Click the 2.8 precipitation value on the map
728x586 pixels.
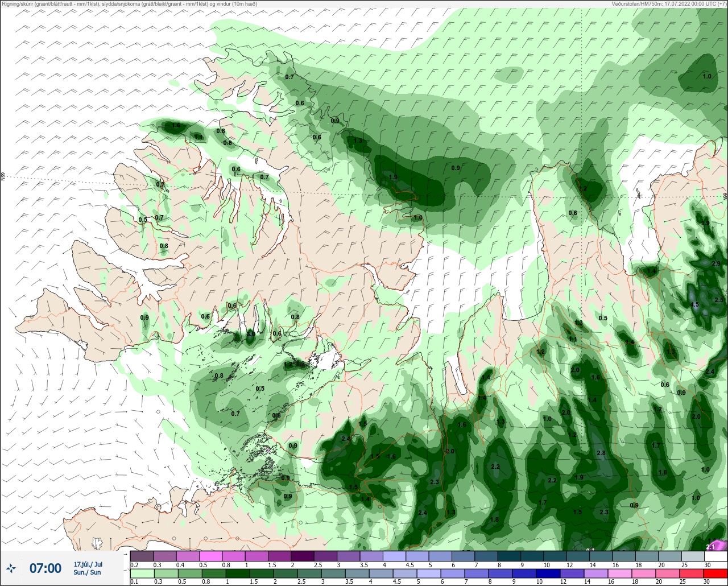coord(601,453)
